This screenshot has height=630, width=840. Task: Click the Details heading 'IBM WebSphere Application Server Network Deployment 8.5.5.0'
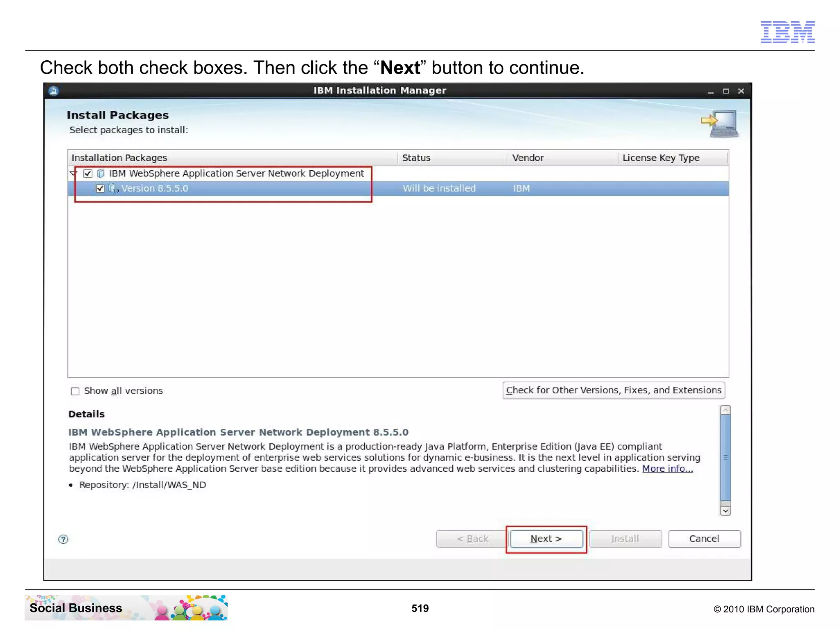click(238, 432)
